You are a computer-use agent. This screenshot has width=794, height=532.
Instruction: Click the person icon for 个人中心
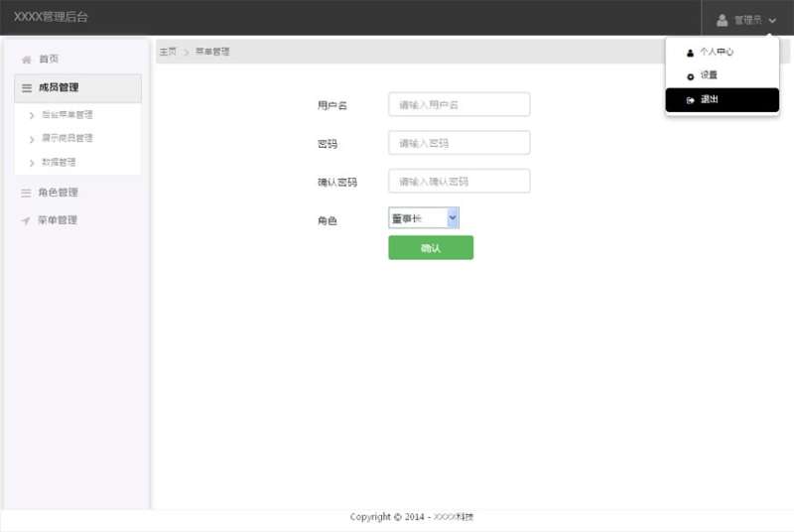tap(690, 53)
